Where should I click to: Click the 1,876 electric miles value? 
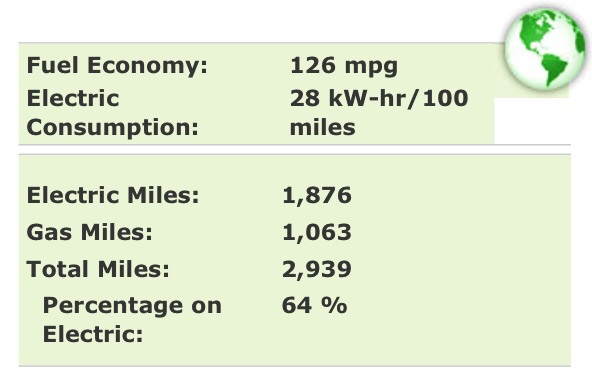pyautogui.click(x=317, y=196)
